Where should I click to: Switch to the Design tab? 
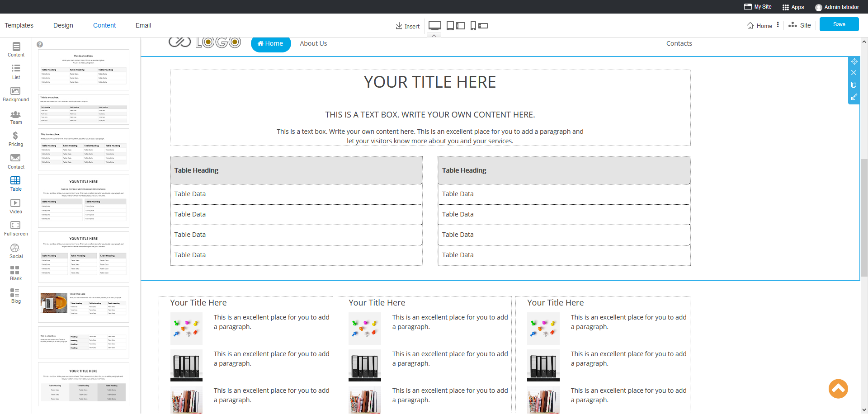point(63,25)
